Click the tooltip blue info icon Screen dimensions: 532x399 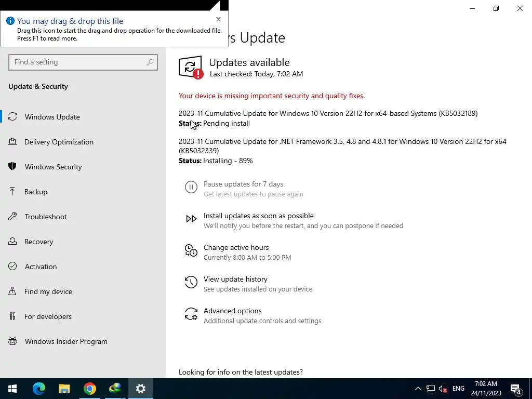tap(10, 21)
